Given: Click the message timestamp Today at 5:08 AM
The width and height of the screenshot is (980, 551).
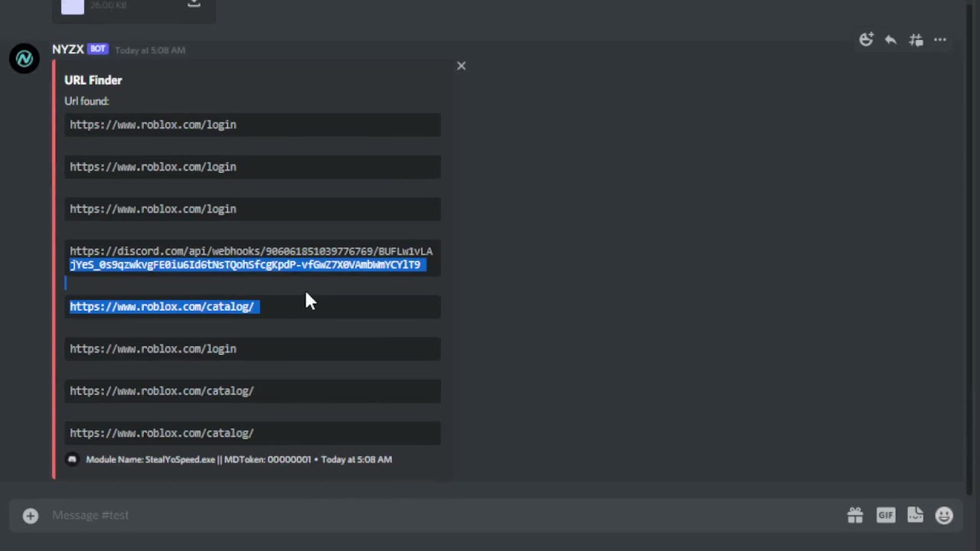Looking at the screenshot, I should point(150,50).
